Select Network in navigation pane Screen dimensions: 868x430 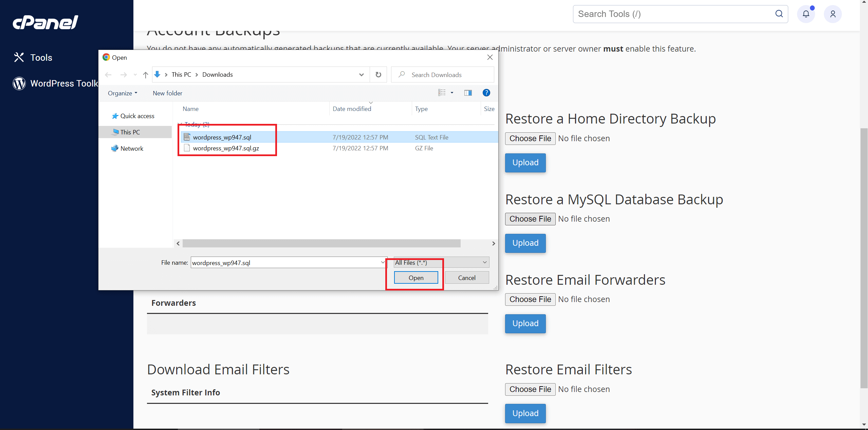click(x=127, y=148)
